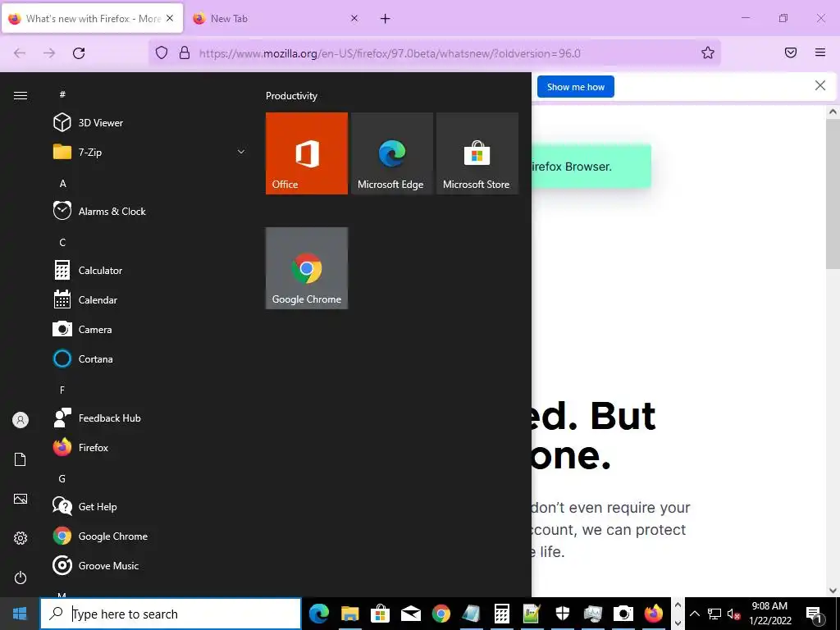The image size is (840, 630).
Task: Open Google Chrome from taskbar
Action: click(x=441, y=614)
